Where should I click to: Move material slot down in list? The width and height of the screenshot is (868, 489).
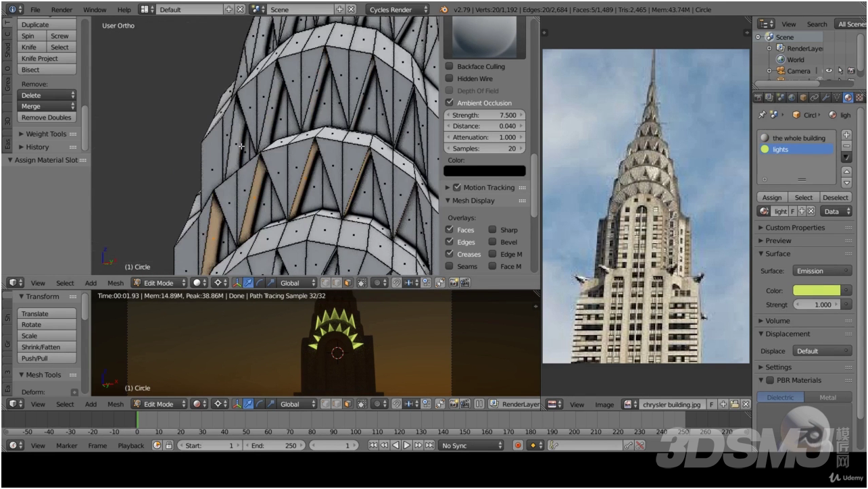point(847,183)
